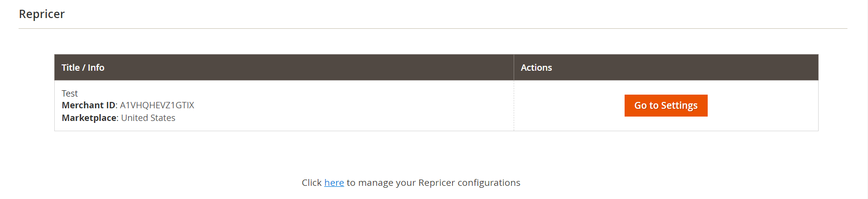The height and width of the screenshot is (199, 868).
Task: Click the bold Merchant ID label
Action: (x=88, y=105)
